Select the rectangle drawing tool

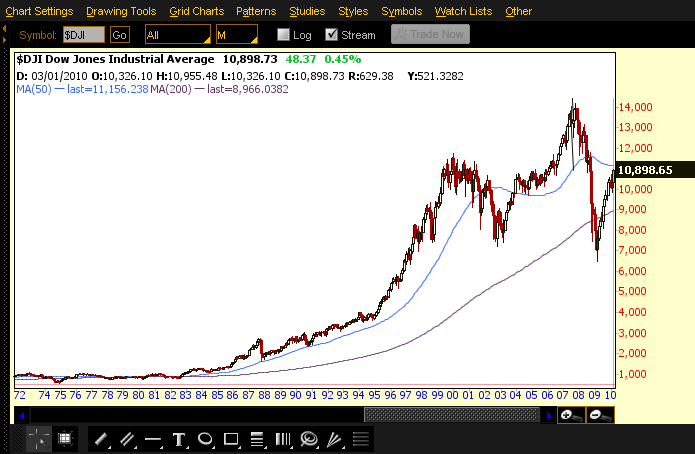231,439
